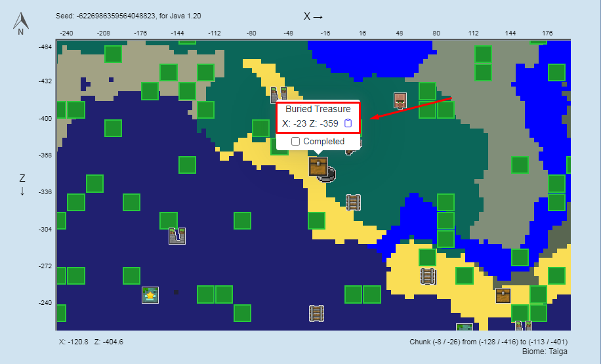Viewport: 601px width, 364px height.
Task: Select the teal icon with the gold star
Action: click(x=150, y=295)
